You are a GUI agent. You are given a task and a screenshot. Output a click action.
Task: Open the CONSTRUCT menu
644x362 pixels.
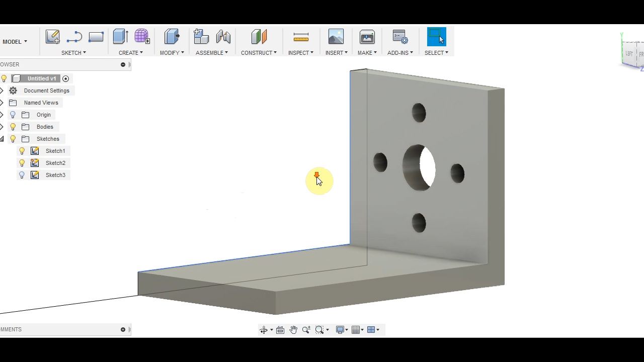259,53
